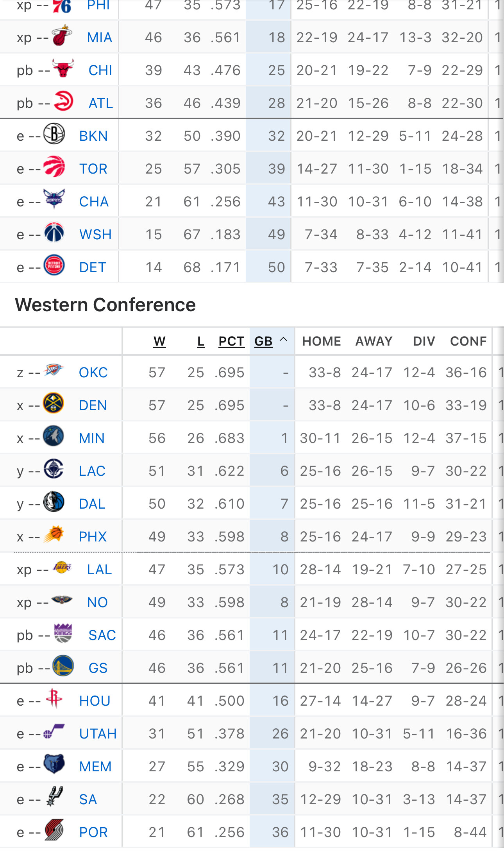Click the Golden State Warriors logo icon
This screenshot has width=504, height=855.
coord(63,666)
